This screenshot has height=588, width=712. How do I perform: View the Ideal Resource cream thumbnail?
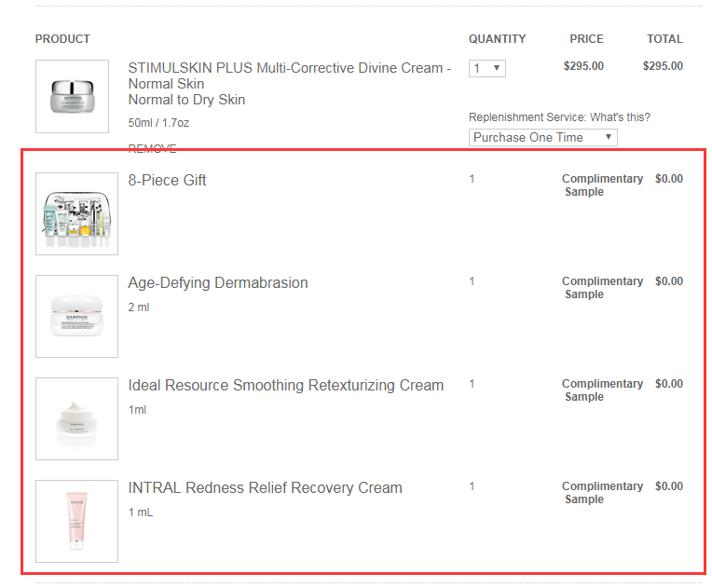(76, 418)
